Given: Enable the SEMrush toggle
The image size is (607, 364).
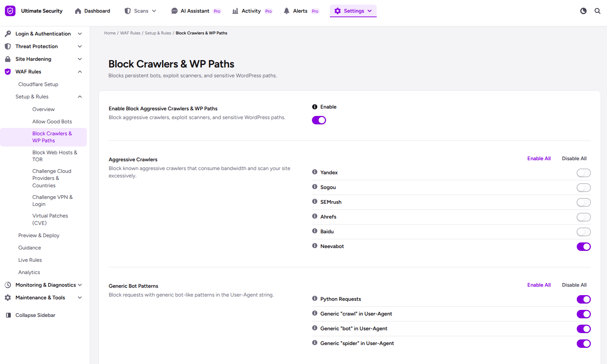Looking at the screenshot, I should pos(584,202).
